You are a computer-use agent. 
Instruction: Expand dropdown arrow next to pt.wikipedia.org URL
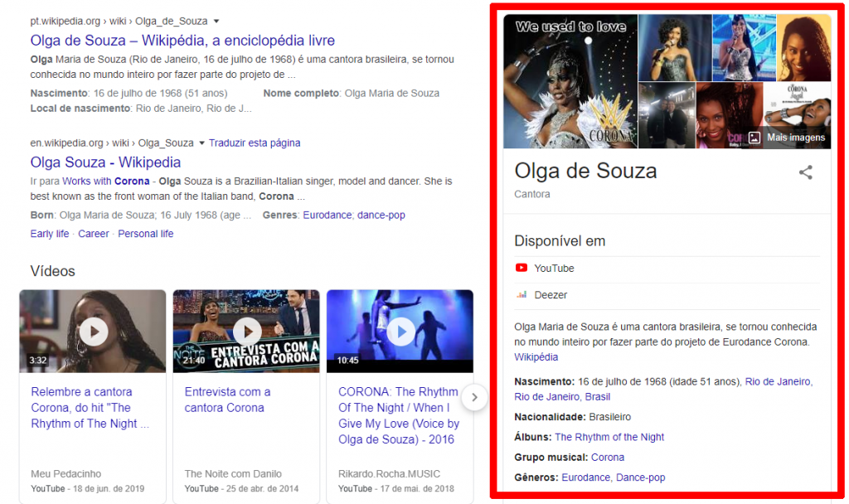click(x=216, y=21)
